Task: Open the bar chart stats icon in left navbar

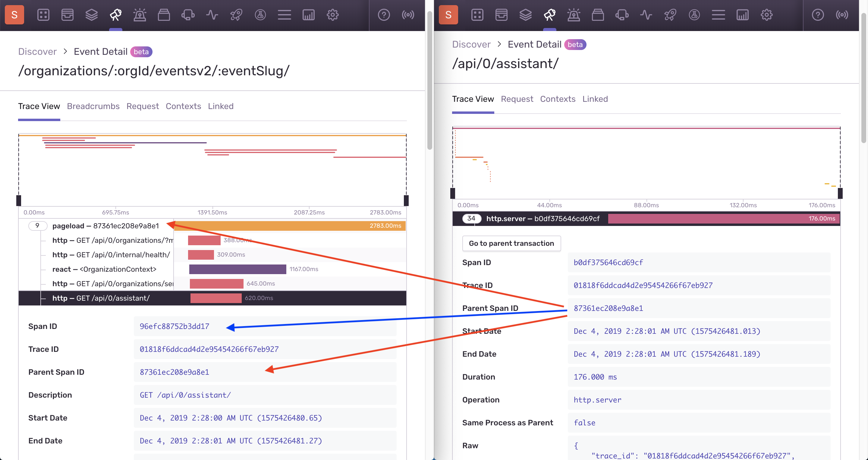Action: [308, 15]
